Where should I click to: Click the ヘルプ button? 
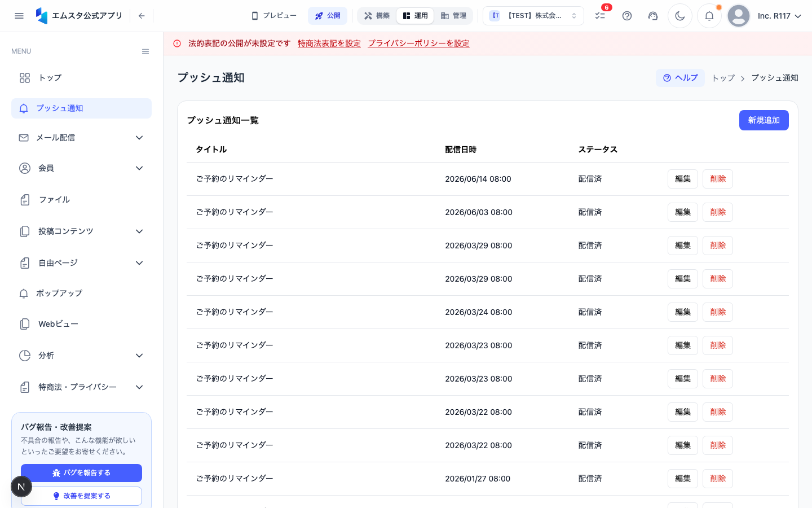pyautogui.click(x=681, y=78)
